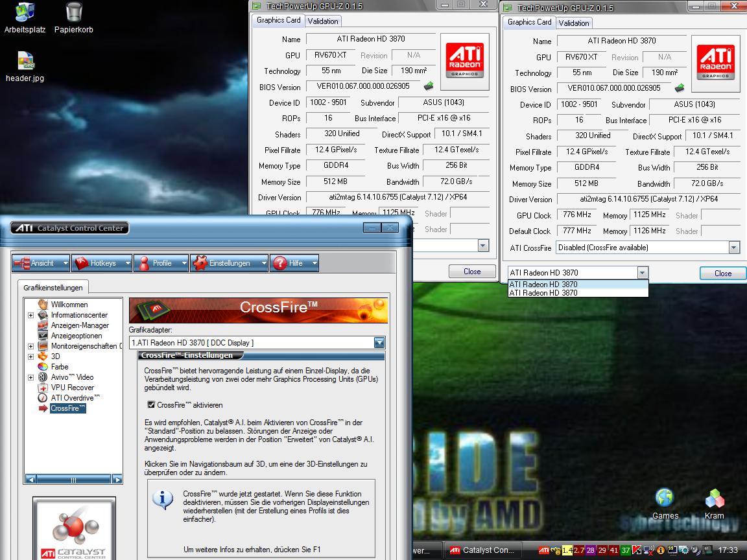The width and height of the screenshot is (747, 560).
Task: Click Close button in left GPU-Z
Action: 471,272
